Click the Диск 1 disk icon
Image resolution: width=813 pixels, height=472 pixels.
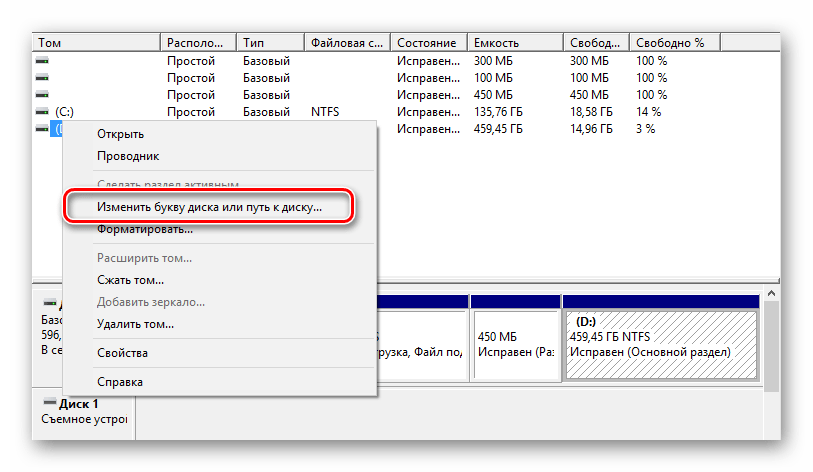coord(50,404)
